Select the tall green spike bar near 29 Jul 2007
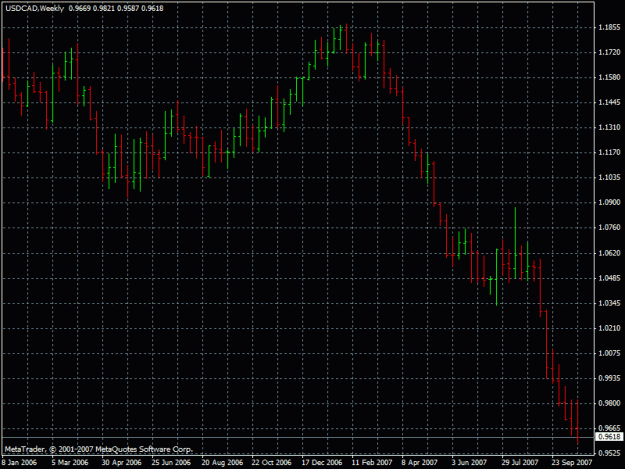 click(515, 243)
